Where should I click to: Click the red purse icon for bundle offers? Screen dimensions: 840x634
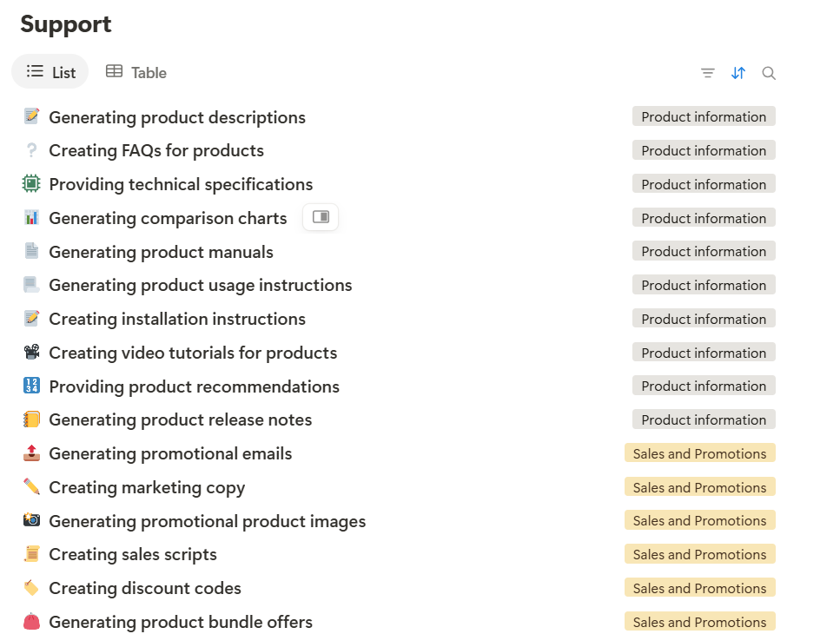tap(31, 621)
